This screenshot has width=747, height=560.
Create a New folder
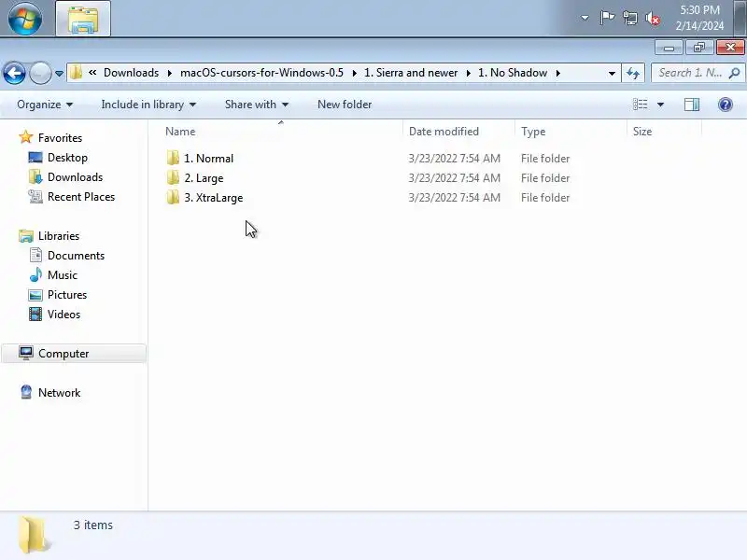tap(345, 105)
